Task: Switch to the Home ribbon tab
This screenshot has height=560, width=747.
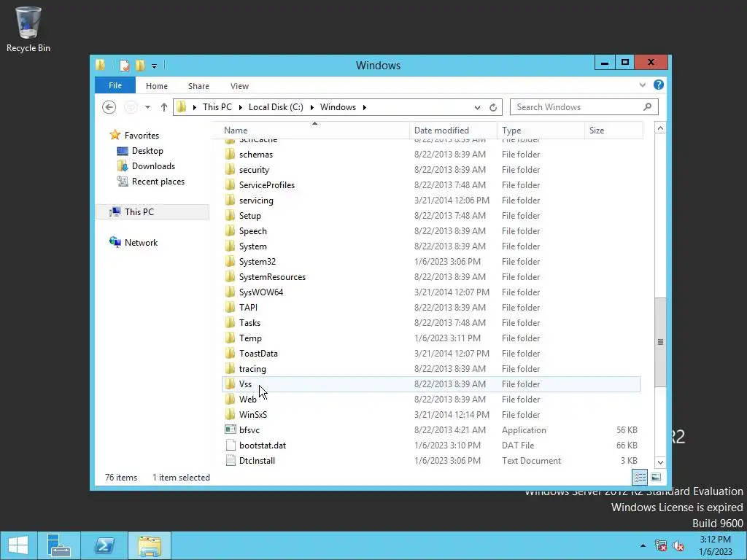Action: point(157,86)
